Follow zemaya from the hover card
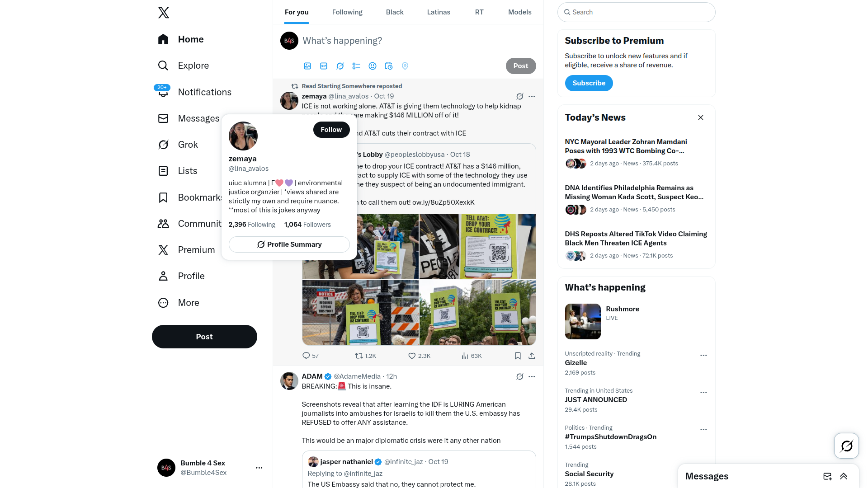Image resolution: width=868 pixels, height=488 pixels. [x=331, y=130]
